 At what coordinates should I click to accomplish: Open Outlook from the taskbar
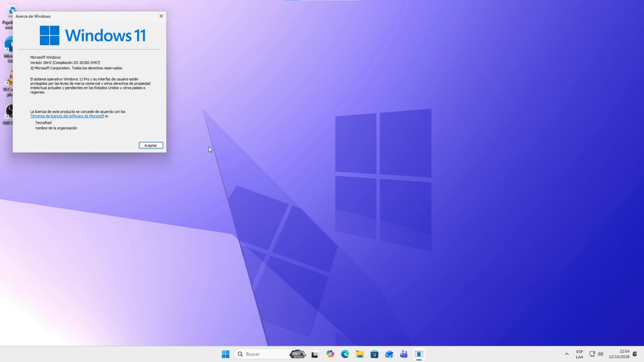coord(389,354)
